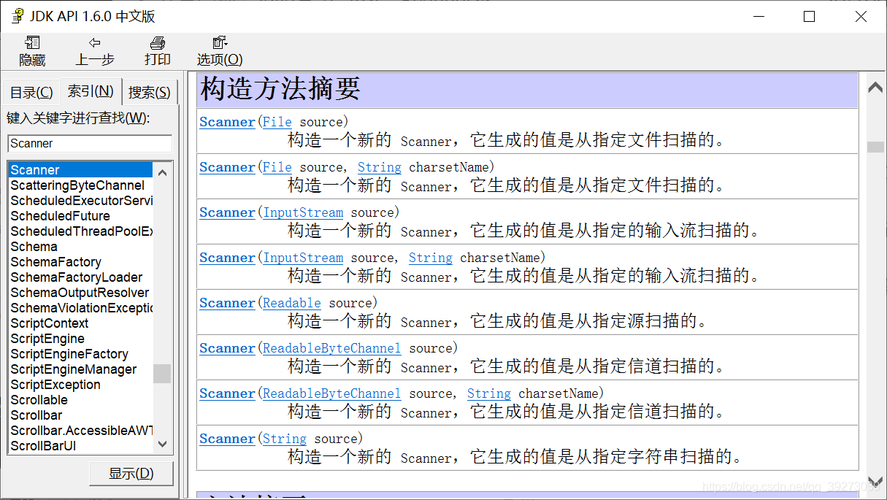This screenshot has height=500, width=887.
Task: Select Scrollable in the index list
Action: pyautogui.click(x=80, y=400)
